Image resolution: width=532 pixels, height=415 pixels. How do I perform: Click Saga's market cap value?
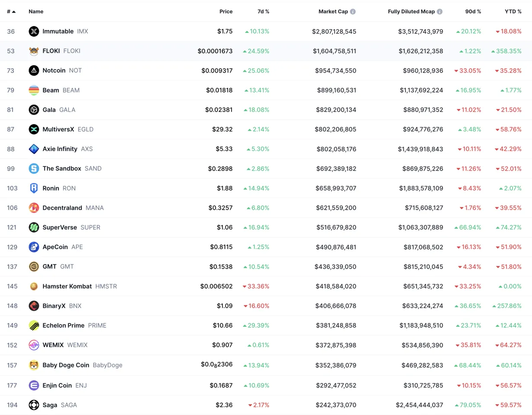pyautogui.click(x=334, y=405)
